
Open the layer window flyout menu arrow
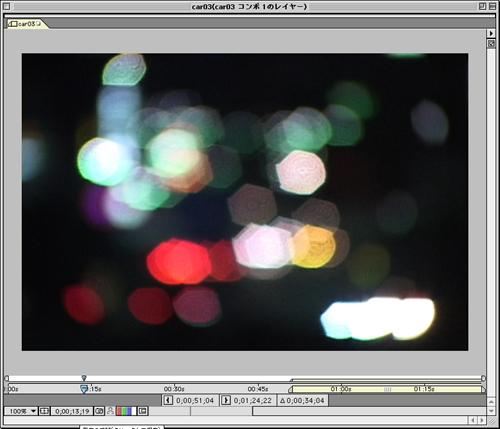click(x=491, y=33)
